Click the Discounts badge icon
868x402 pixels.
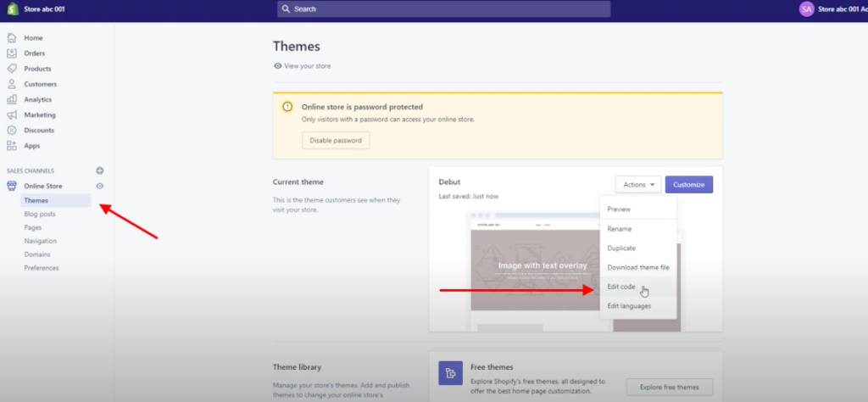point(12,130)
